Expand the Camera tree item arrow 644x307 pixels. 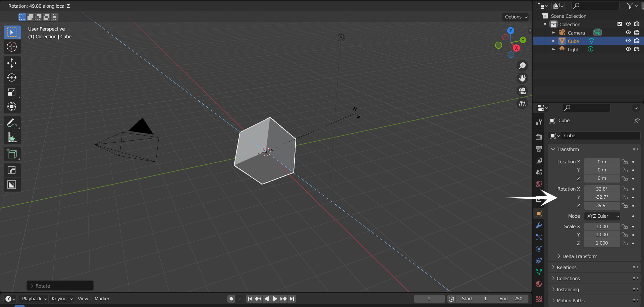(x=553, y=33)
